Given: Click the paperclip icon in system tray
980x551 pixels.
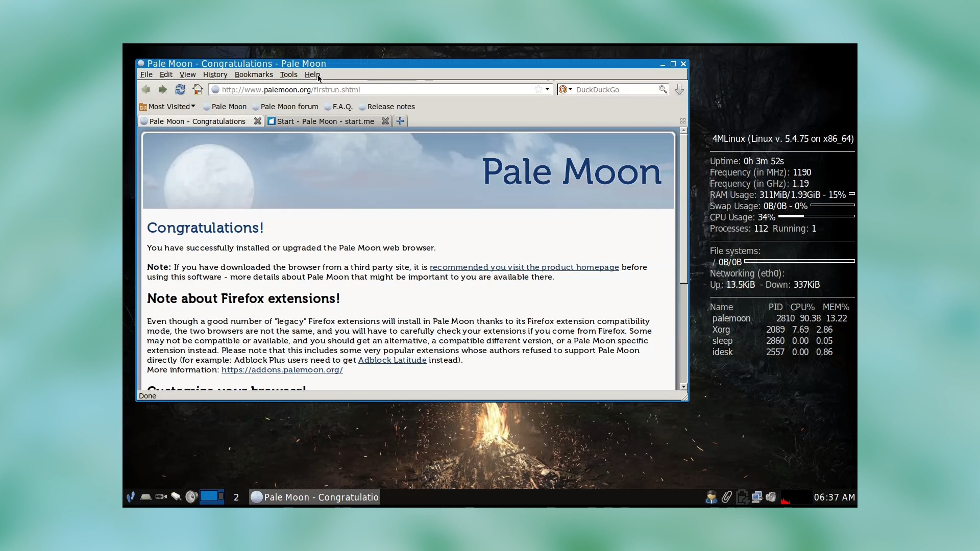Looking at the screenshot, I should [727, 497].
